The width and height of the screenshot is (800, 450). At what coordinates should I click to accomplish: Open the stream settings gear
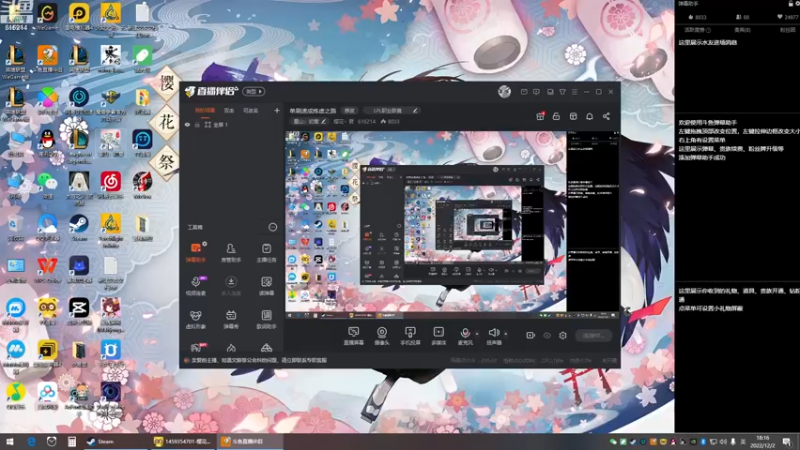tap(563, 335)
